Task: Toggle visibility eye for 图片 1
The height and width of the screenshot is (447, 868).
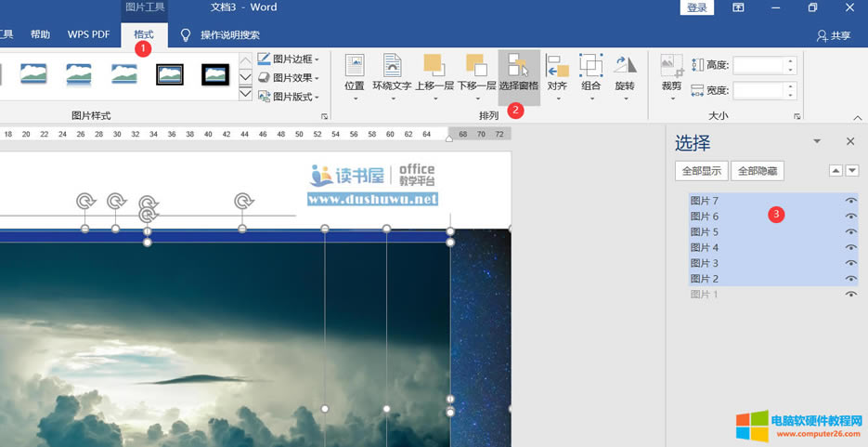Action: (850, 295)
